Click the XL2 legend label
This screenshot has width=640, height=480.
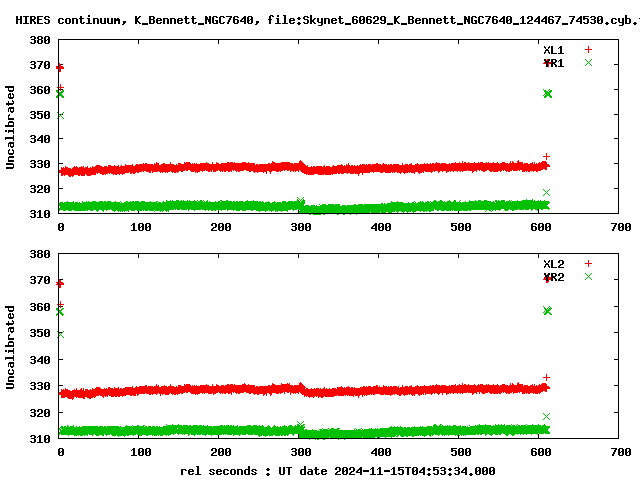point(553,264)
